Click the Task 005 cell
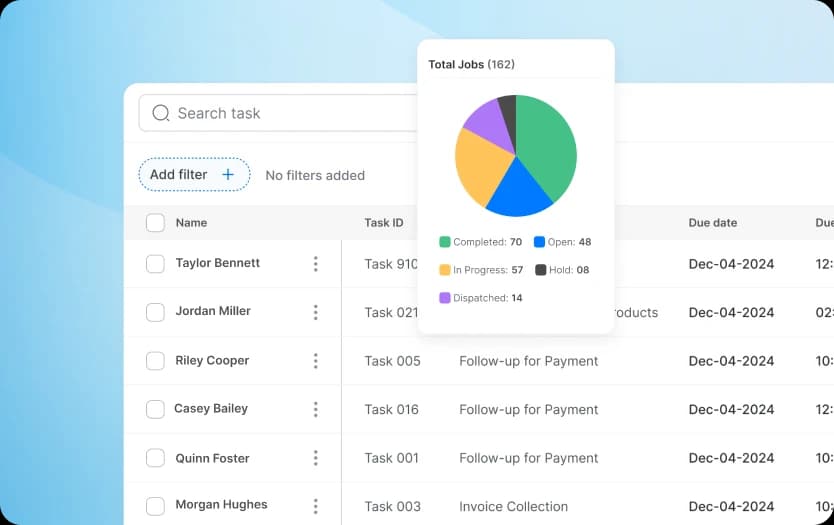This screenshot has width=834, height=525. point(393,361)
